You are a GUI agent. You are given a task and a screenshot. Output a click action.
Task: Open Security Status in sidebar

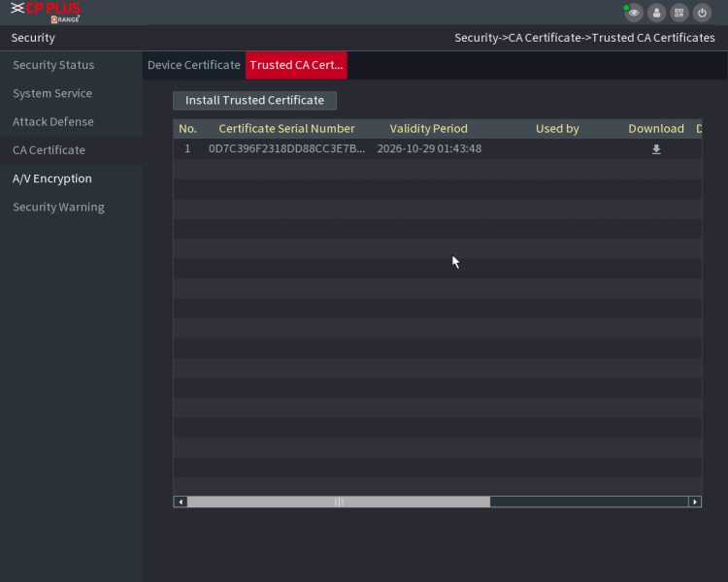coord(53,65)
